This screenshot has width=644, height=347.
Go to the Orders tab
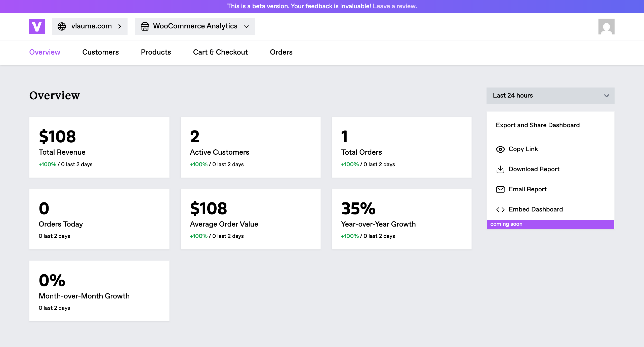pos(281,52)
